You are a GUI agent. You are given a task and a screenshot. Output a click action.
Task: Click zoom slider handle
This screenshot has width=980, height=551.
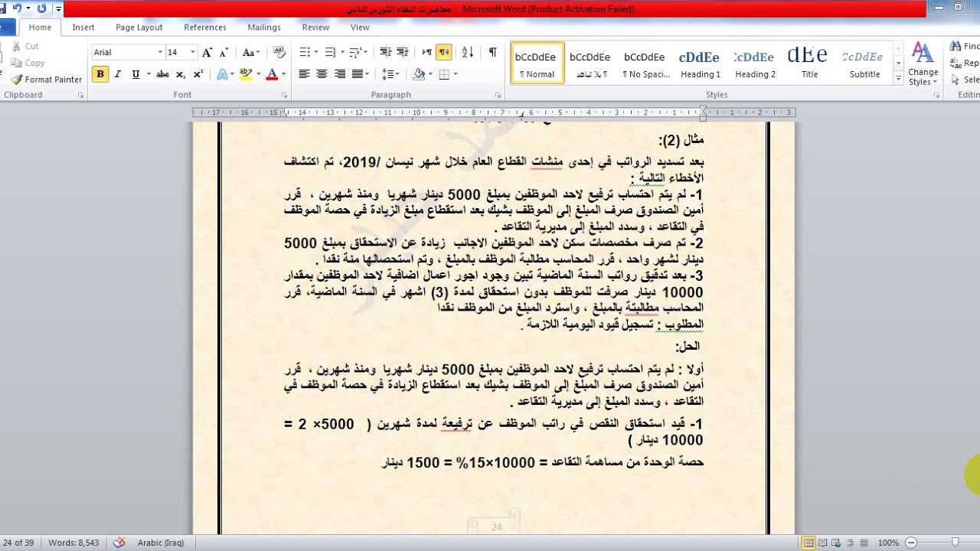(x=955, y=543)
